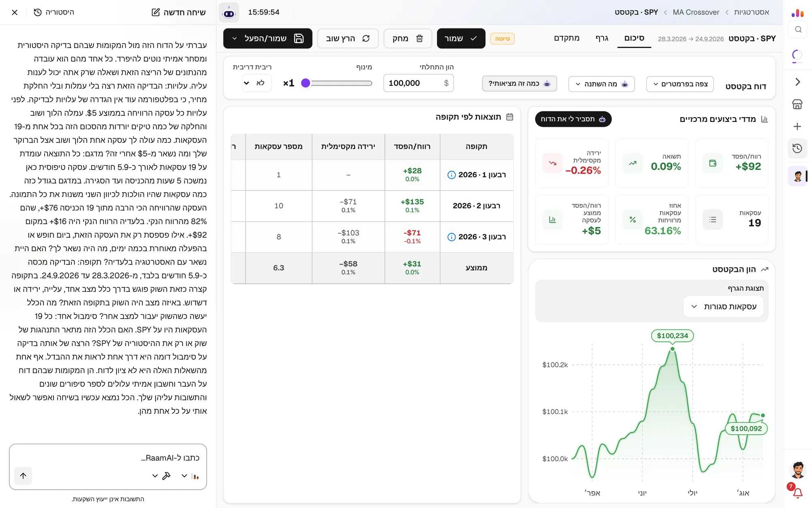Image resolution: width=812 pixels, height=508 pixels.
Task: Click the robot assistant icon in header
Action: click(229, 13)
